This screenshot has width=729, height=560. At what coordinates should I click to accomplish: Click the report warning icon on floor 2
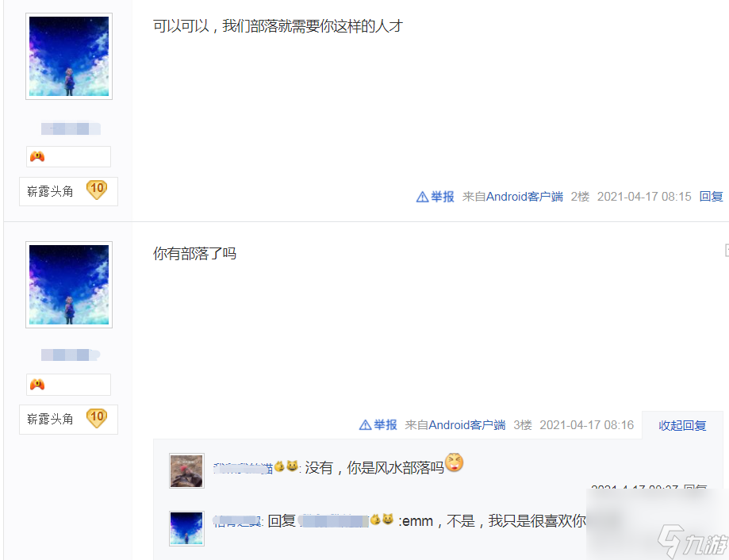(422, 197)
